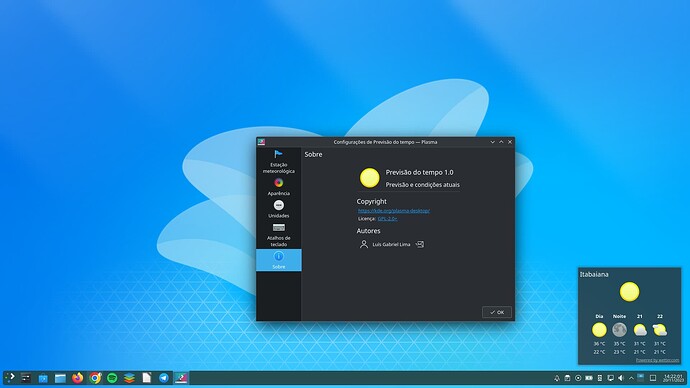Click the 'Dia' forecast column label

coord(599,316)
